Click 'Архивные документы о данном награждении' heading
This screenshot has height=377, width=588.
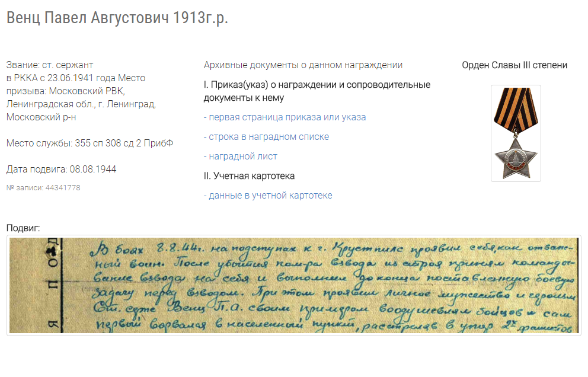point(303,65)
